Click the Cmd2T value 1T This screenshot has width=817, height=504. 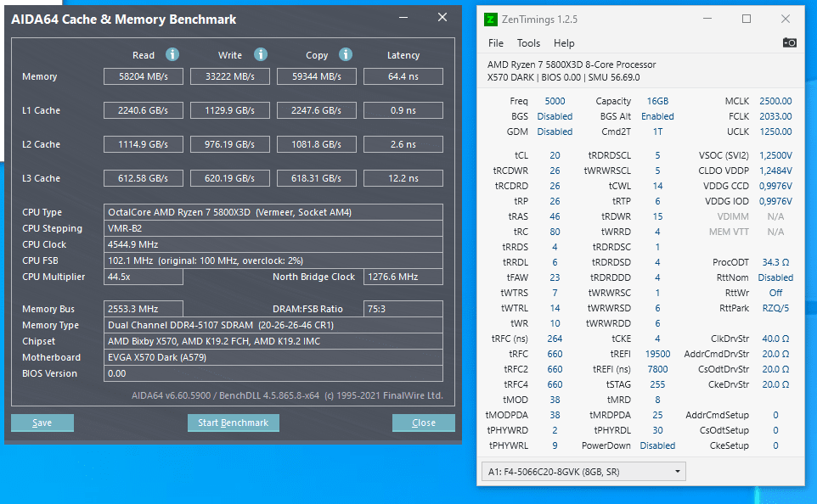coord(657,132)
